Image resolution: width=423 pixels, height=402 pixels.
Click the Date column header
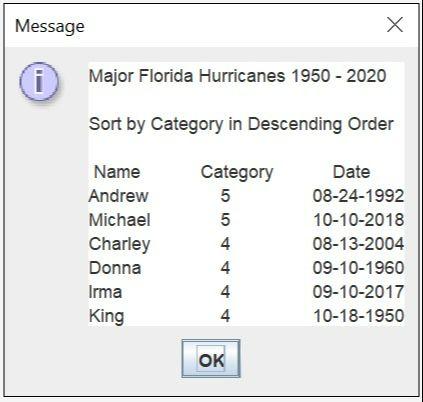point(351,172)
